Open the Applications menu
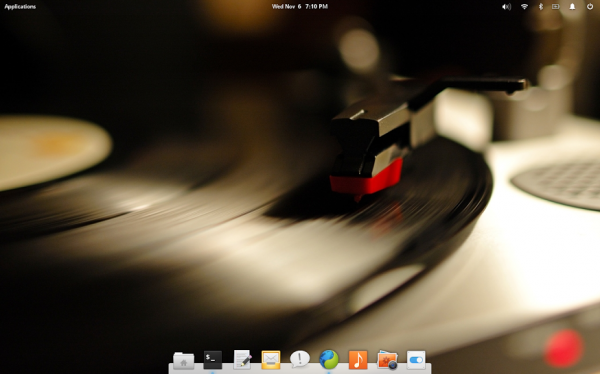The height and width of the screenshot is (374, 600). coord(20,7)
